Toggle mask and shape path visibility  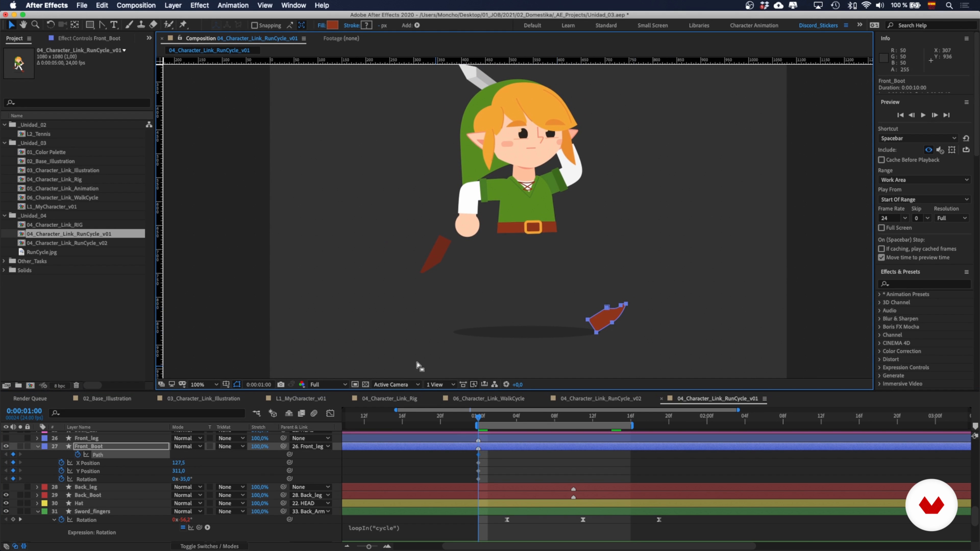point(237,384)
